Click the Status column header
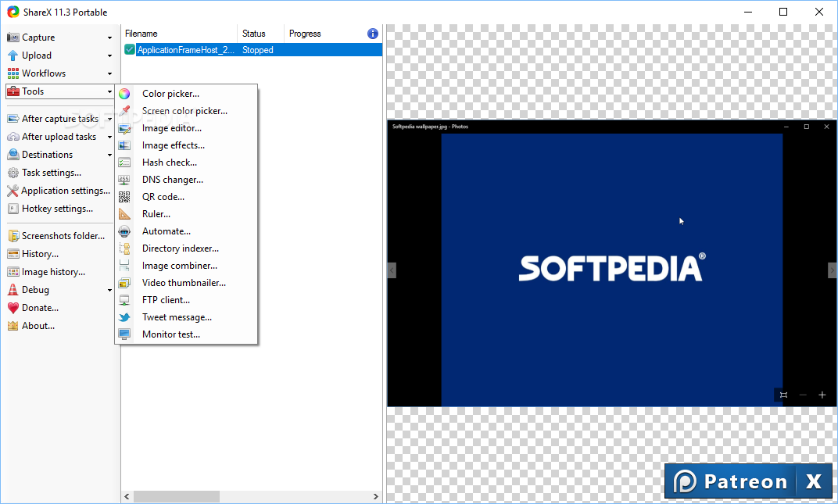Image resolution: width=838 pixels, height=504 pixels. click(x=260, y=34)
